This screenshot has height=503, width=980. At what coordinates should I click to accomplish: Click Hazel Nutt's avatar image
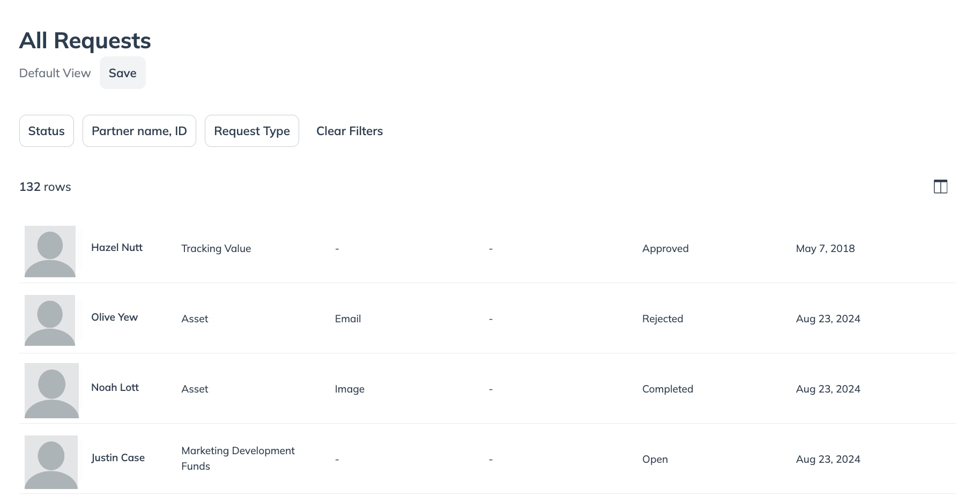click(50, 251)
